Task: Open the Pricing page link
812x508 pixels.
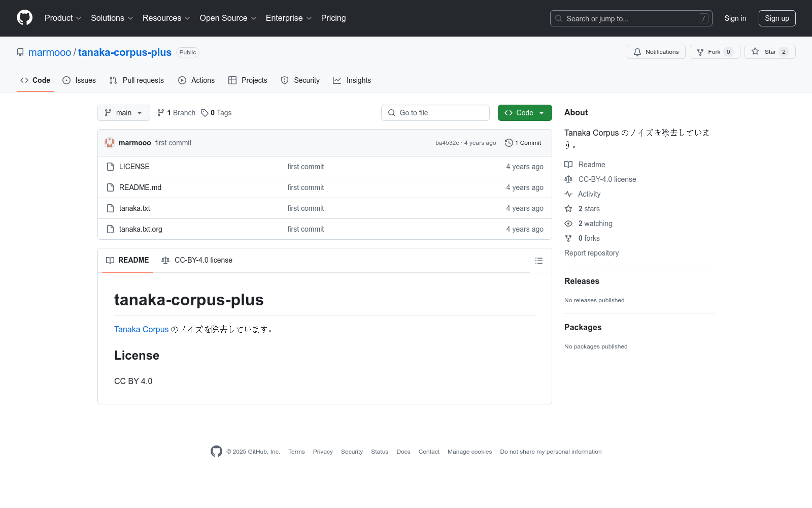Action: pos(333,18)
